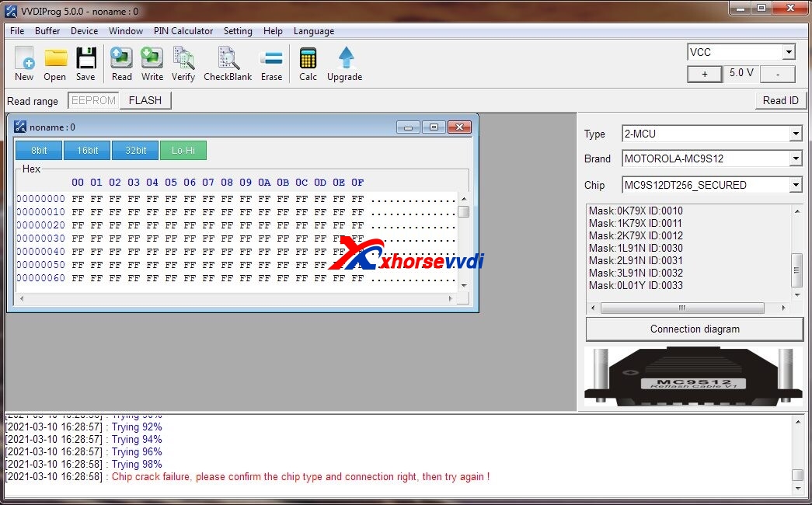
Task: Click the Verify toolbar icon
Action: (x=183, y=63)
